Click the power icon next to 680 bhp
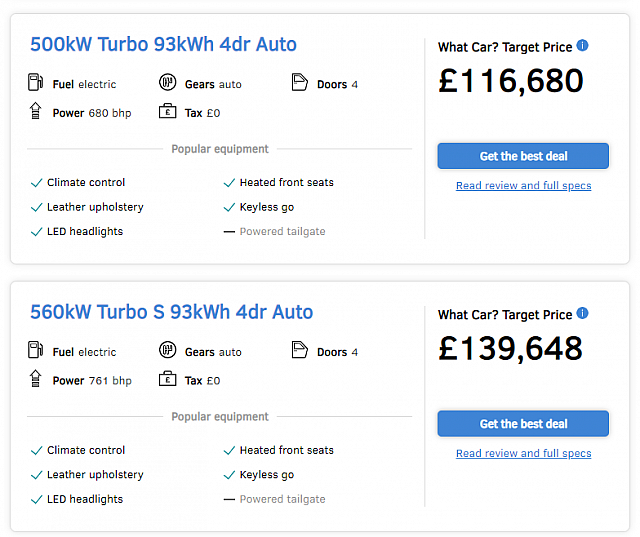This screenshot has height=537, width=640. pos(36,111)
